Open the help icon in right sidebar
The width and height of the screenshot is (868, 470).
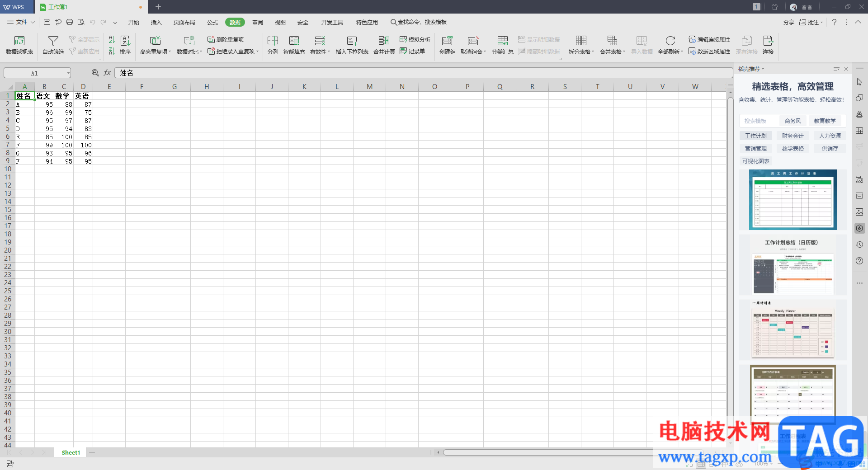coord(859,261)
